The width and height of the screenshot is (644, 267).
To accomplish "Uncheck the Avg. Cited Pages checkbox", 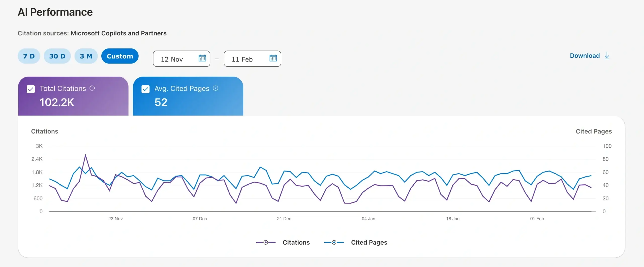I will pyautogui.click(x=145, y=89).
